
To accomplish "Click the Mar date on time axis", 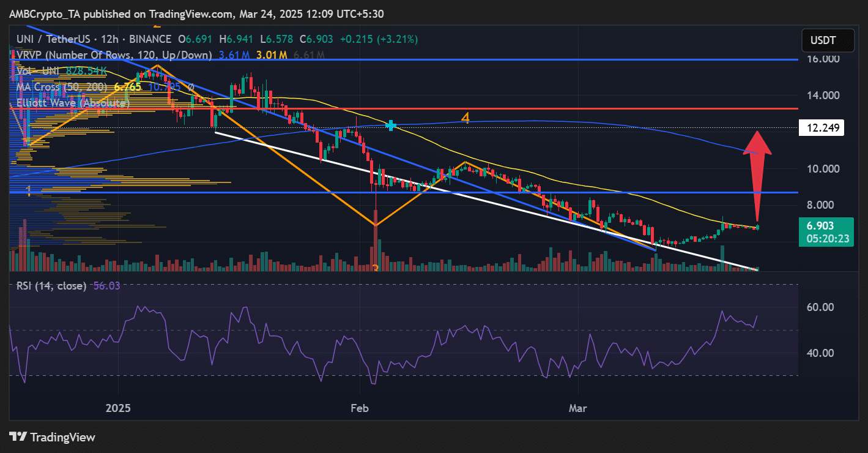I will coord(577,408).
